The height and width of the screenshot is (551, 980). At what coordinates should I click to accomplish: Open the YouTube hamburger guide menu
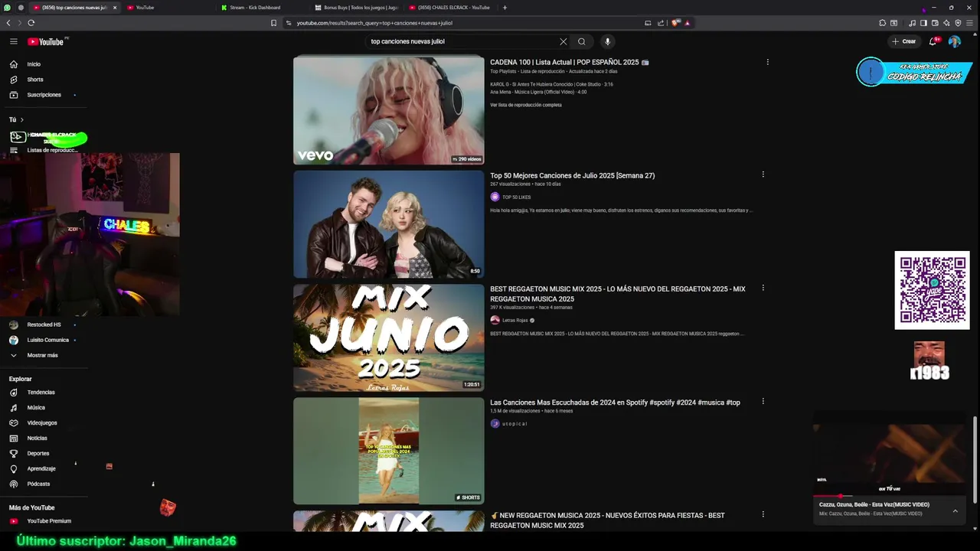(x=13, y=41)
